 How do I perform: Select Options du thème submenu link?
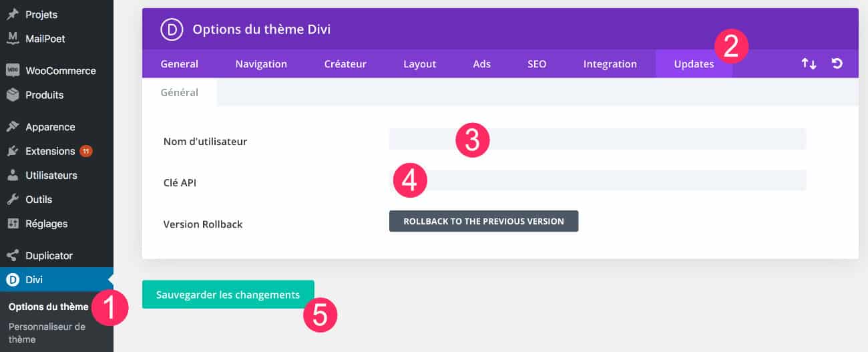[48, 307]
